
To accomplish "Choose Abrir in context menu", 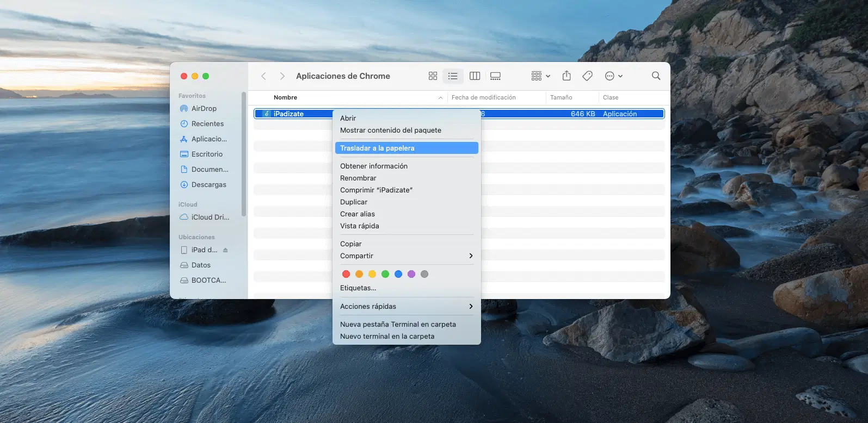I will pyautogui.click(x=407, y=118).
